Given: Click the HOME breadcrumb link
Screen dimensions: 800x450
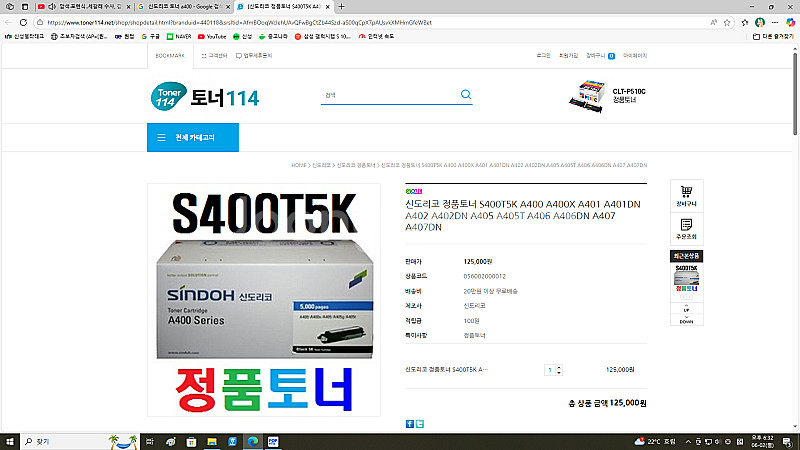Looking at the screenshot, I should click(298, 165).
